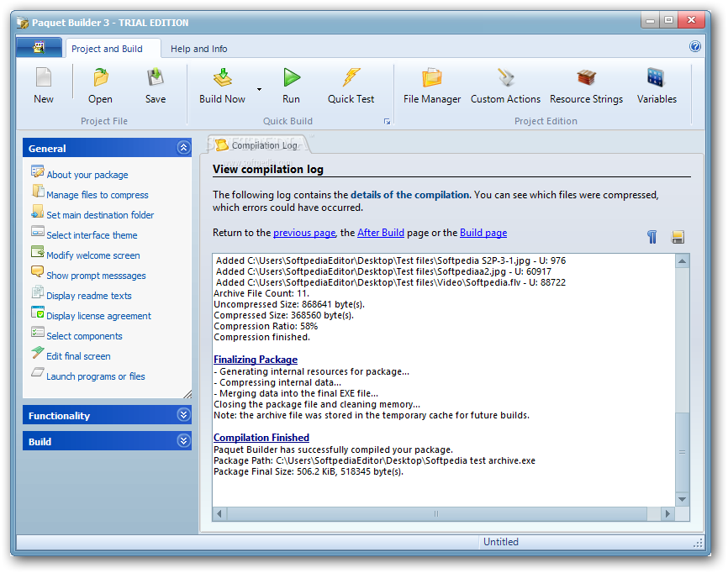Start compilation with Build Now

point(223,77)
